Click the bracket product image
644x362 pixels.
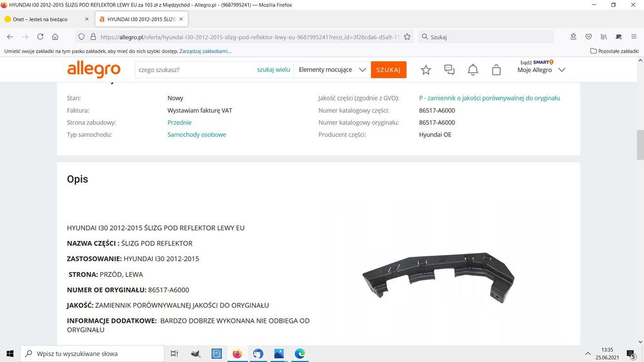[x=438, y=278]
